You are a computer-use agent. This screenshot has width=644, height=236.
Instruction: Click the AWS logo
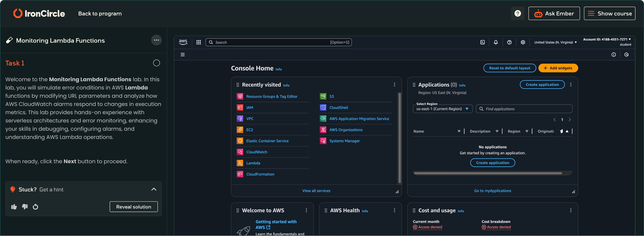(x=183, y=42)
